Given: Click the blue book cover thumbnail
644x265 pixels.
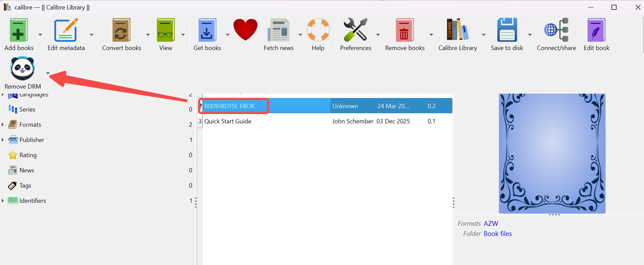Looking at the screenshot, I should tap(552, 153).
